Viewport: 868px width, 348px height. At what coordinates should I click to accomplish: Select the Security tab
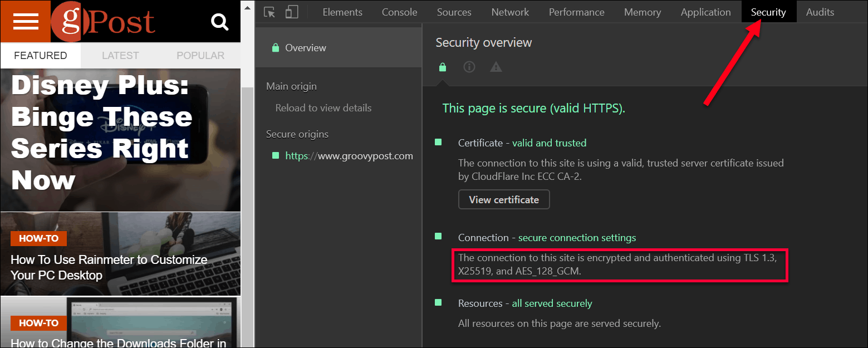click(768, 12)
